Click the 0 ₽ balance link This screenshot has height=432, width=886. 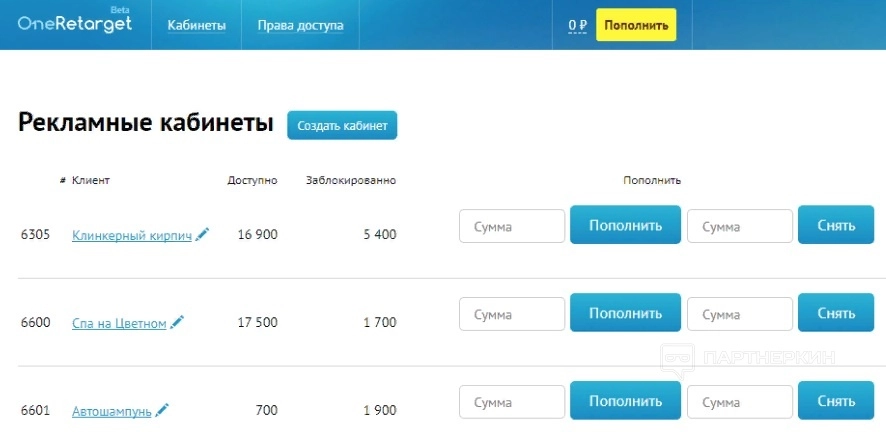[x=577, y=25]
